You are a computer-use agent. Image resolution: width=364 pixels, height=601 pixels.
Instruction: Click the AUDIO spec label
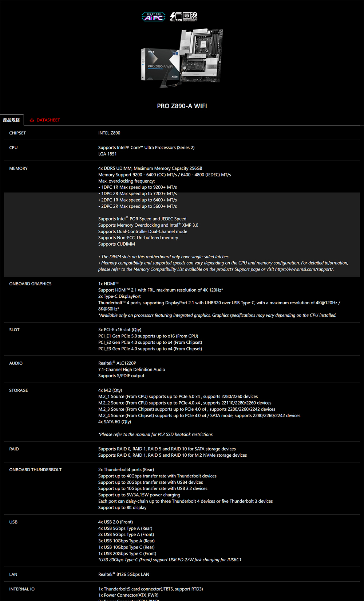[16, 363]
